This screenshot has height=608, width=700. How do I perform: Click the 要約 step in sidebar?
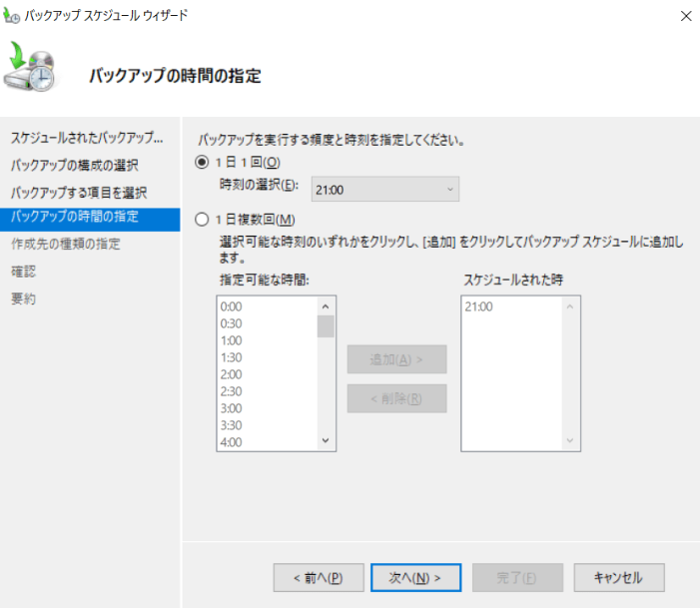click(23, 299)
